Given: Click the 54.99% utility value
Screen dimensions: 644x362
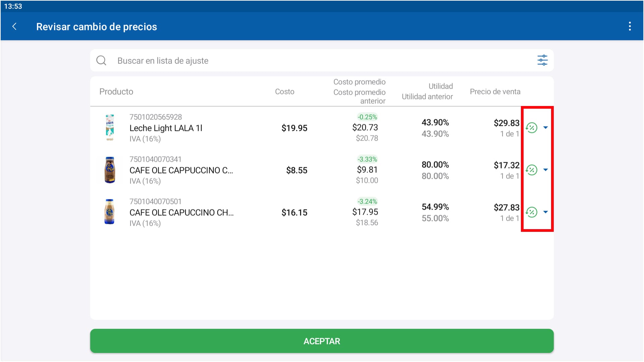Looking at the screenshot, I should click(x=435, y=207).
